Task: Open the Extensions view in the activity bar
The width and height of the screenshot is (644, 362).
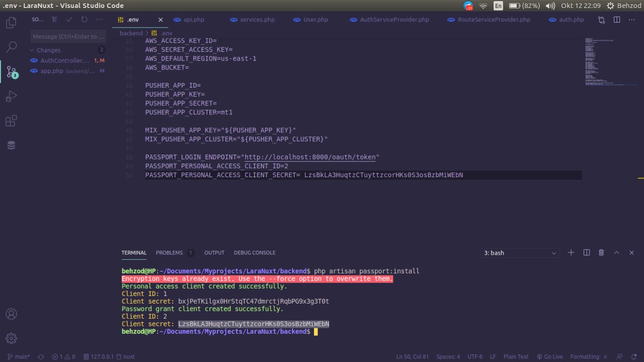Action: click(11, 121)
